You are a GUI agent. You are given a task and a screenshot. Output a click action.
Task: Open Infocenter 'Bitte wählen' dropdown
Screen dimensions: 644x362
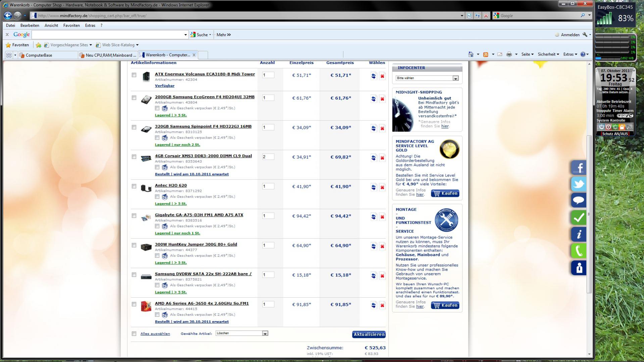coord(427,78)
